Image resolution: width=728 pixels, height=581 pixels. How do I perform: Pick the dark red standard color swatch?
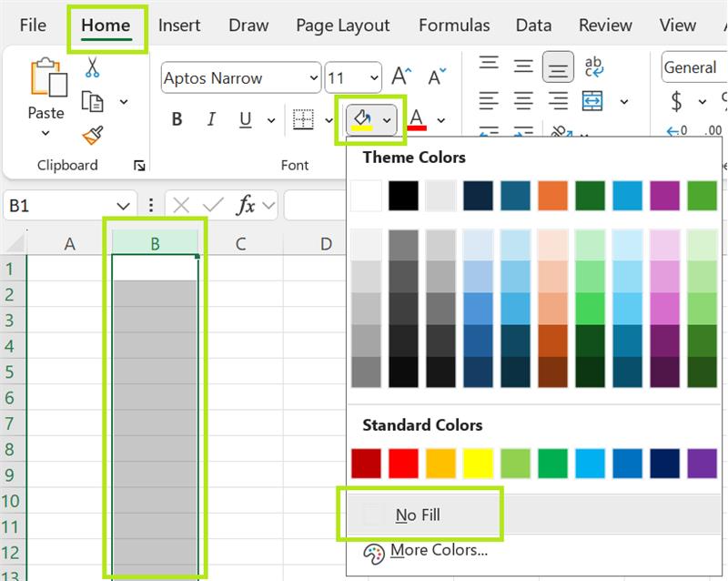pyautogui.click(x=366, y=464)
